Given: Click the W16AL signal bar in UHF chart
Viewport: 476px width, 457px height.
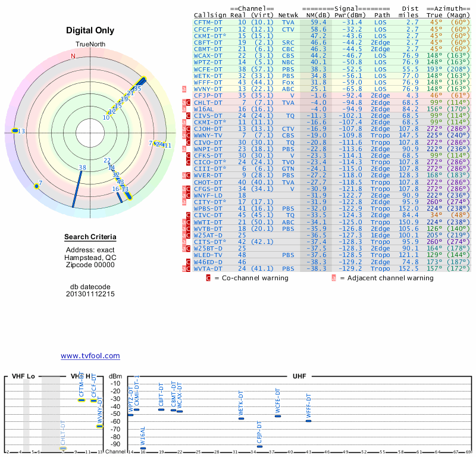Looking at the screenshot, I should [x=143, y=448].
